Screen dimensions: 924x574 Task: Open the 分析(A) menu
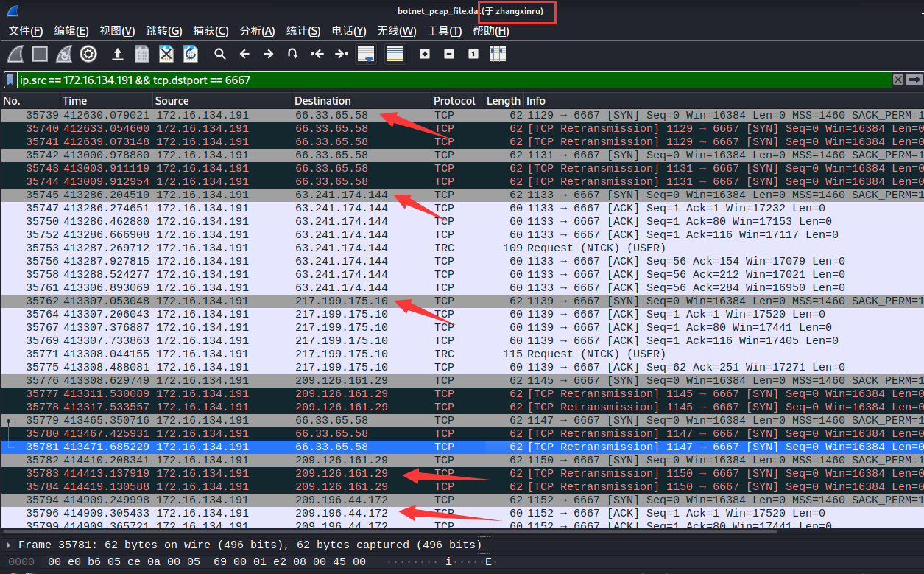[x=258, y=31]
